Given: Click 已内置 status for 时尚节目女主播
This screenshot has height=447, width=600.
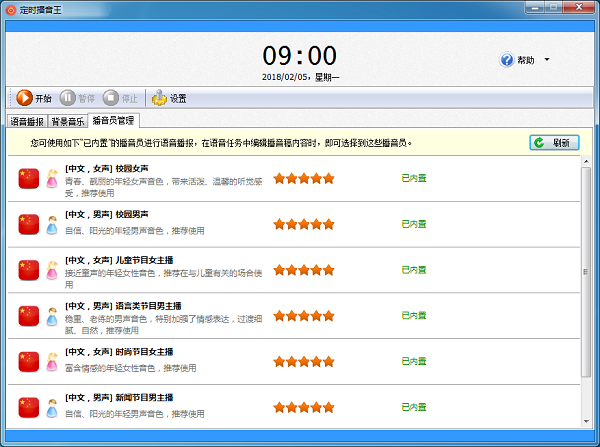Looking at the screenshot, I should [414, 361].
